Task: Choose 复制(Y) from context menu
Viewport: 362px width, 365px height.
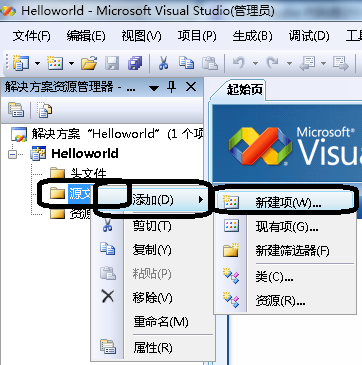Action: [152, 250]
